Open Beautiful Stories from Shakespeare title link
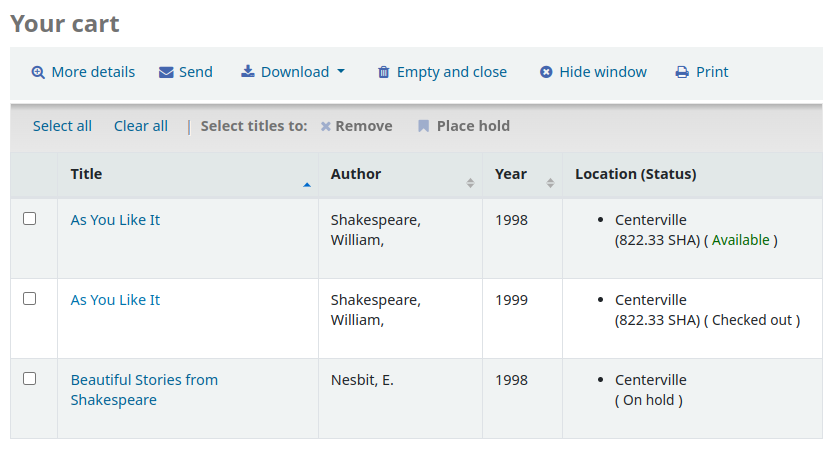This screenshot has height=470, width=837. (144, 380)
